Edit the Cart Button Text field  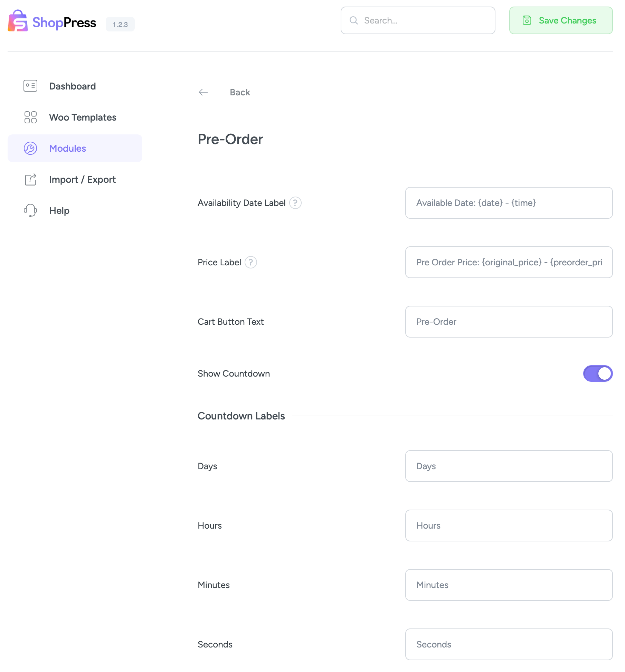coord(508,322)
